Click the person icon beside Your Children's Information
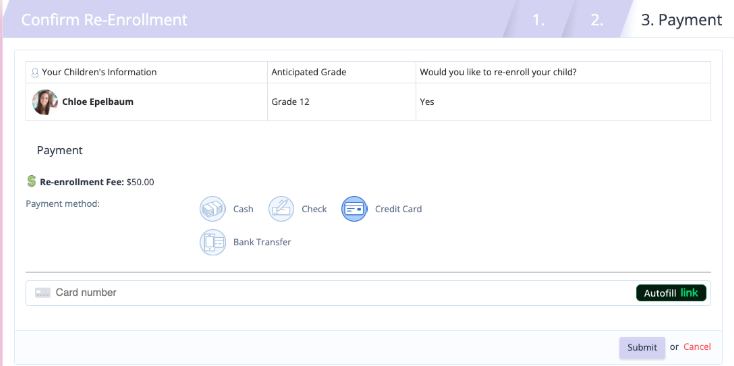734x366 pixels. (35, 73)
